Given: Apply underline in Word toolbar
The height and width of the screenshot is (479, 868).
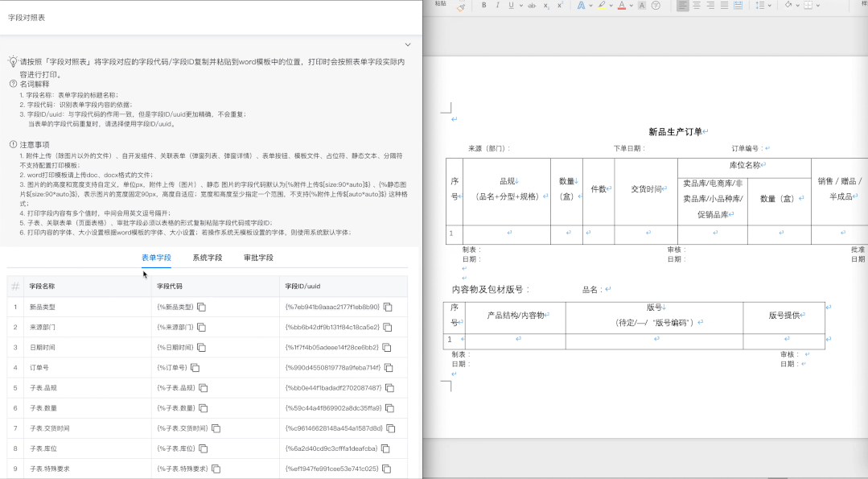Looking at the screenshot, I should click(511, 5).
